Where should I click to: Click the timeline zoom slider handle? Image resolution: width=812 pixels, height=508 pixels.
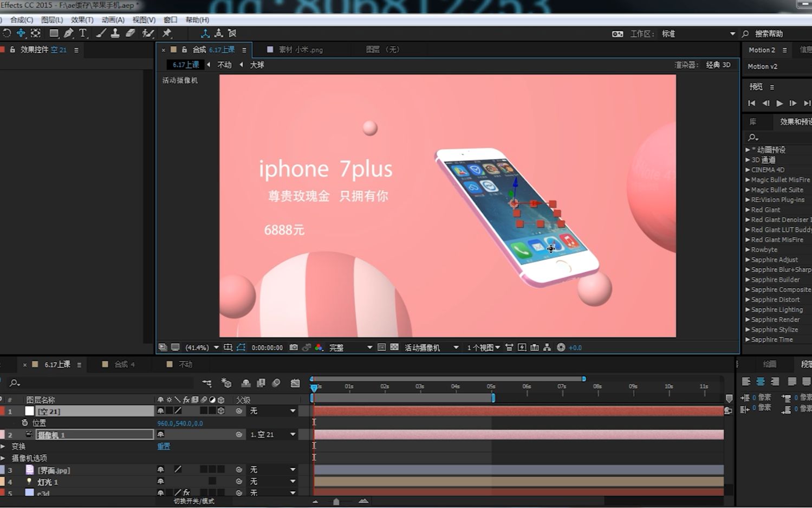[x=336, y=501]
